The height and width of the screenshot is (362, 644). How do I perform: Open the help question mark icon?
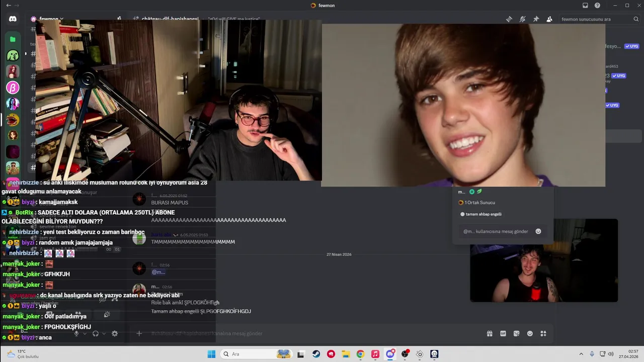[x=597, y=6]
